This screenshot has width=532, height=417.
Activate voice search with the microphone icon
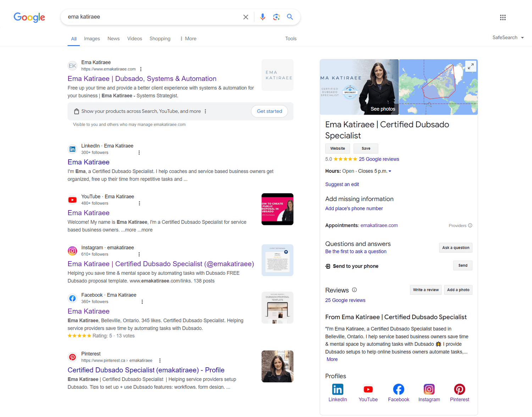pos(262,17)
